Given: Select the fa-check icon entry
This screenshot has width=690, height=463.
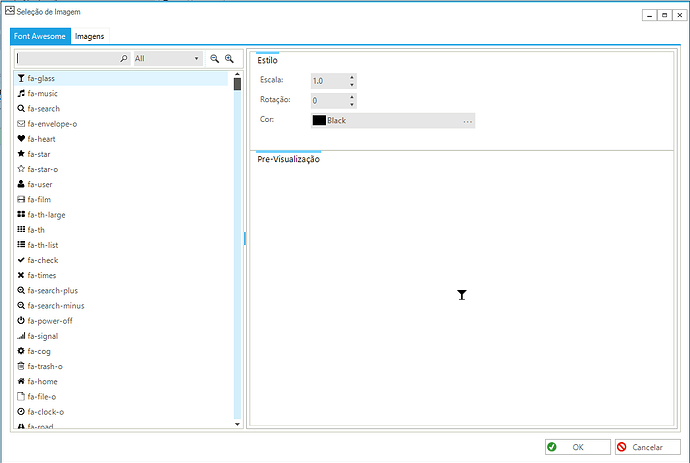Looking at the screenshot, I should pyautogui.click(x=43, y=260).
